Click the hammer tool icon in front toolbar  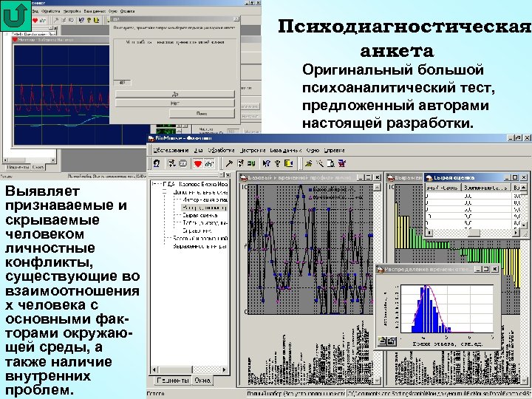[229, 164]
